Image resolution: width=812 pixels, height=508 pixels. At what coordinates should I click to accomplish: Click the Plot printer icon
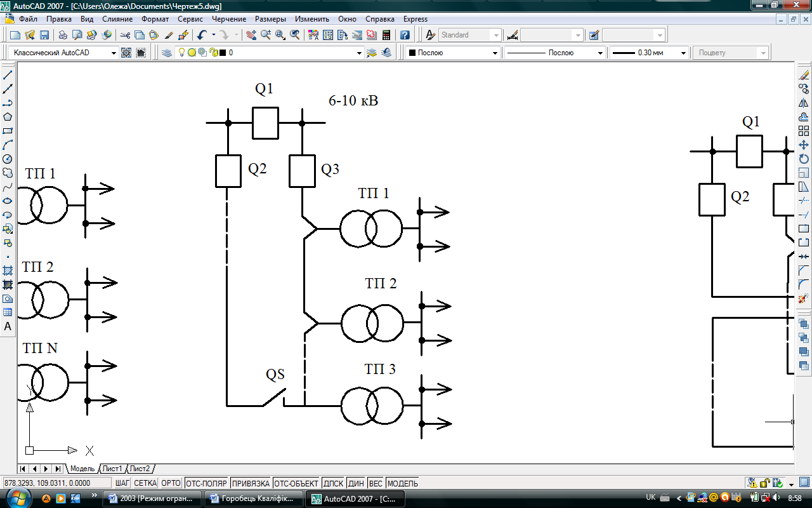63,35
